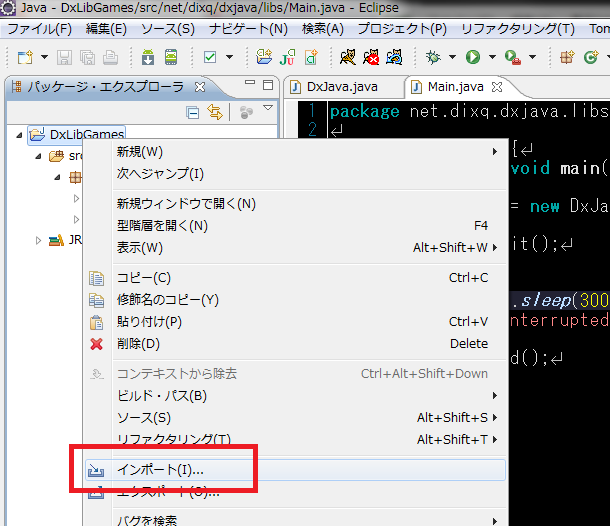
Task: Click the New Java Package icon
Action: [567, 57]
